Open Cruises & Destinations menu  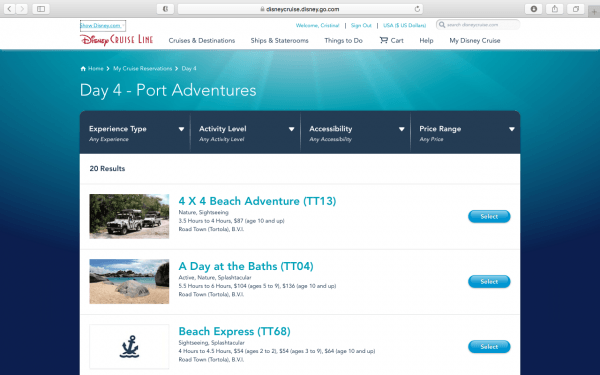pyautogui.click(x=202, y=41)
